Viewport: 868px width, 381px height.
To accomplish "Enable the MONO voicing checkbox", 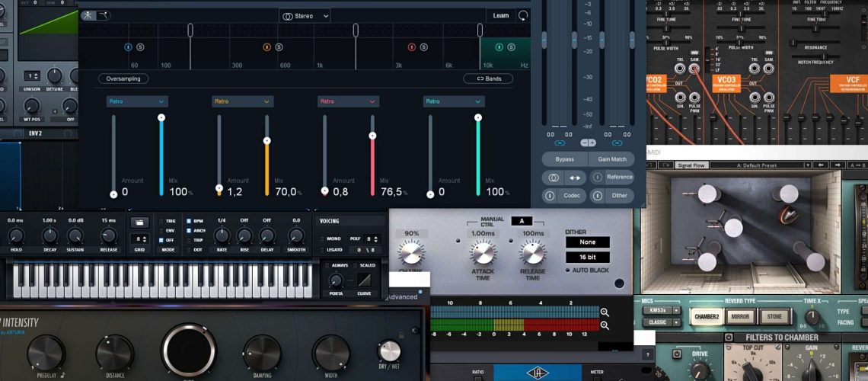I will (x=322, y=239).
